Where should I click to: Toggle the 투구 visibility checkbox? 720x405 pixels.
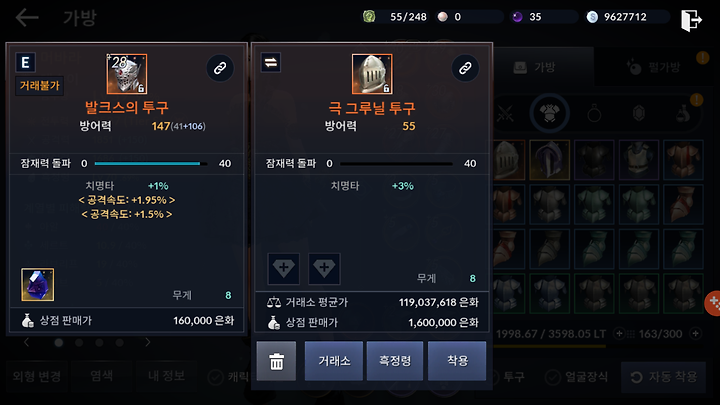tap(495, 377)
